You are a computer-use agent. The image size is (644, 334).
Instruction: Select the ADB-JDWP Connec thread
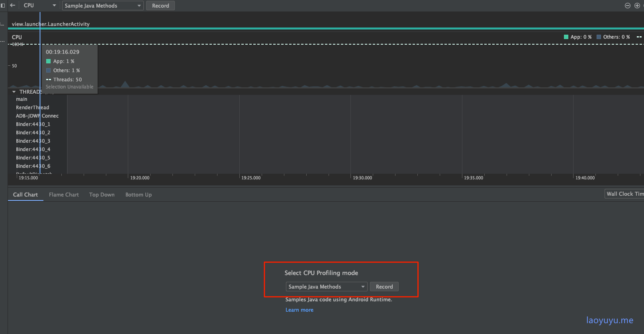point(37,116)
